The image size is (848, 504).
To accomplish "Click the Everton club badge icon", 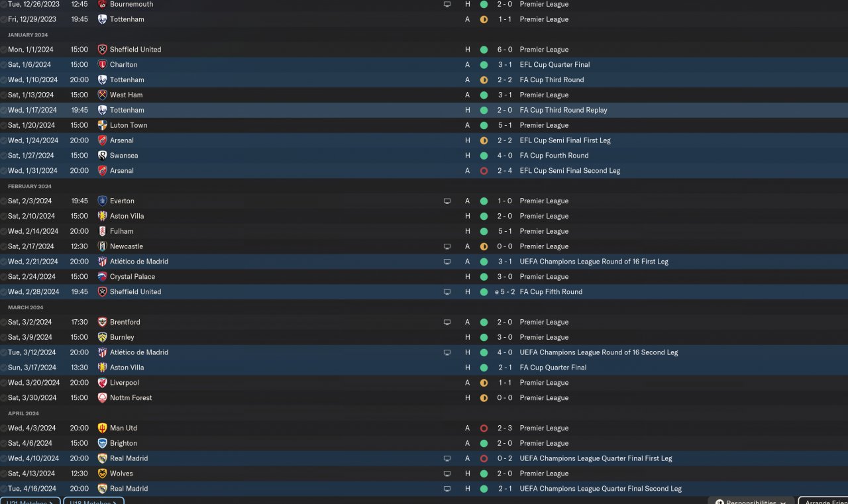I will coord(102,201).
